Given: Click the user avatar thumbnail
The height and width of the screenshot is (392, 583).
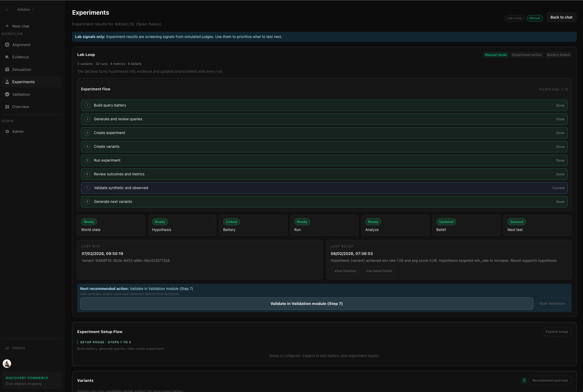Looking at the screenshot, I should click(7, 364).
